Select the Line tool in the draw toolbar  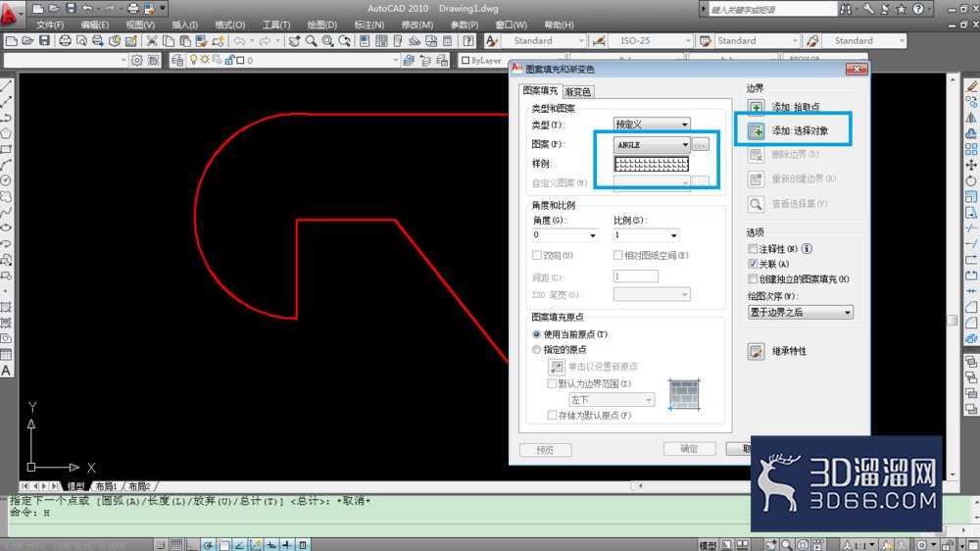click(x=6, y=86)
